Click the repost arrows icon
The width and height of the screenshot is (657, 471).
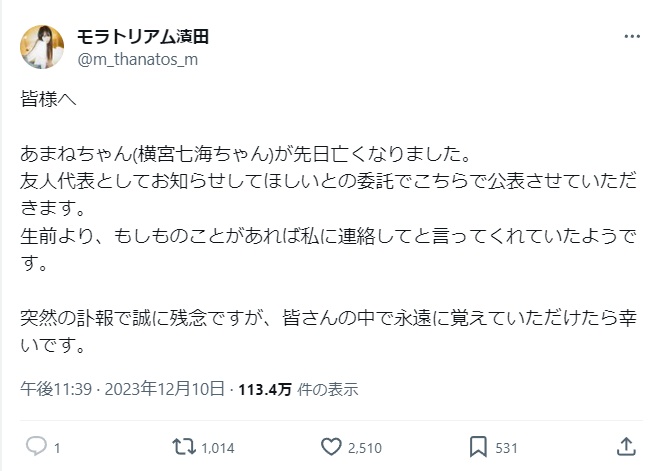pyautogui.click(x=183, y=446)
